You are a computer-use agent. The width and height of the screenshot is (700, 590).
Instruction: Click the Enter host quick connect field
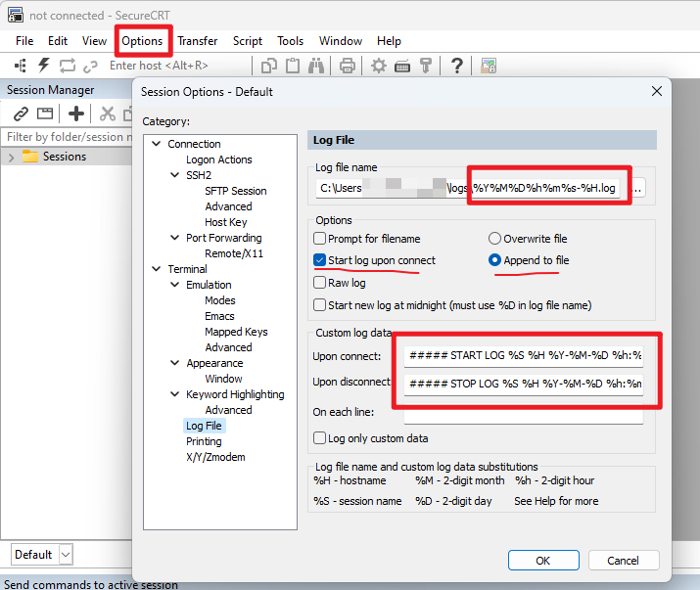point(177,66)
